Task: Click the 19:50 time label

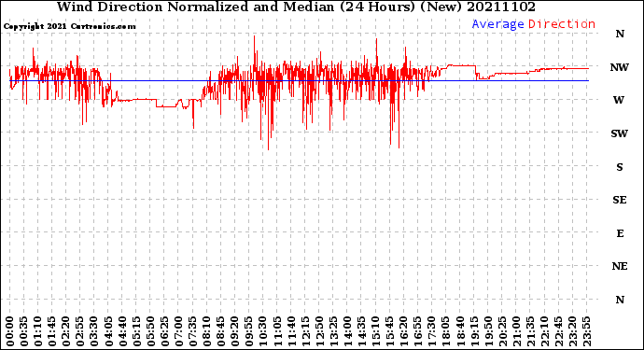Action: [x=488, y=331]
